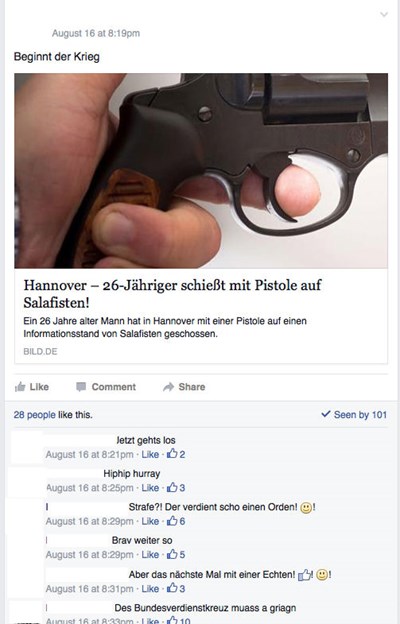Open the '28 people' likes list
The height and width of the screenshot is (624, 400).
pos(35,415)
